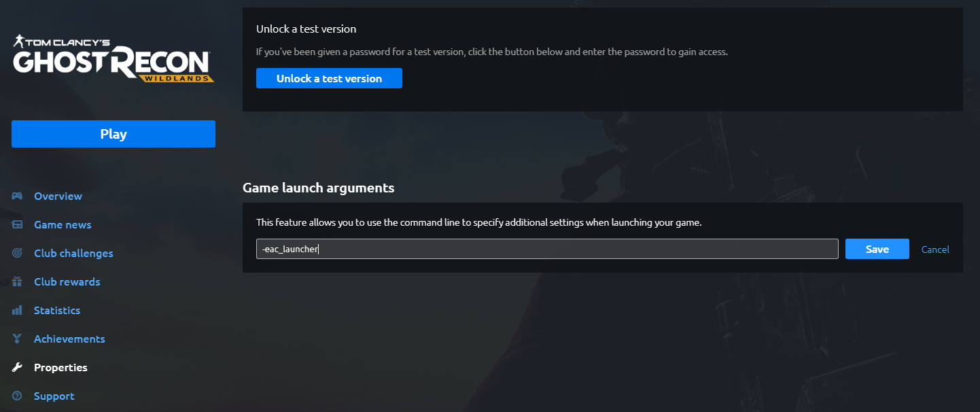Click the trophy icon beside Achievements

click(x=17, y=339)
